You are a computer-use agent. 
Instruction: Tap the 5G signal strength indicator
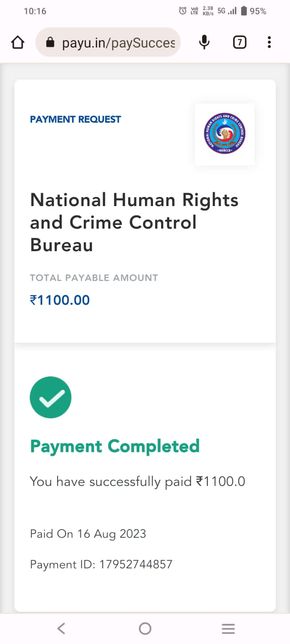click(x=227, y=11)
